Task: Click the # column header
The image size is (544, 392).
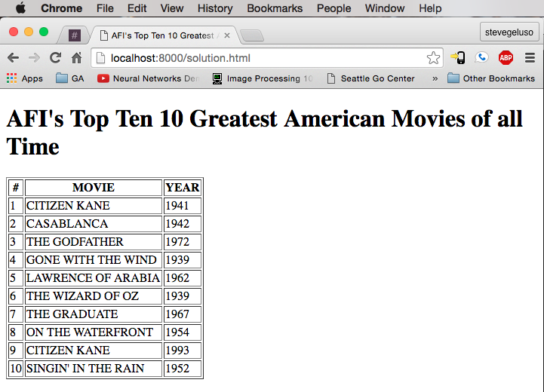Action: (x=16, y=187)
